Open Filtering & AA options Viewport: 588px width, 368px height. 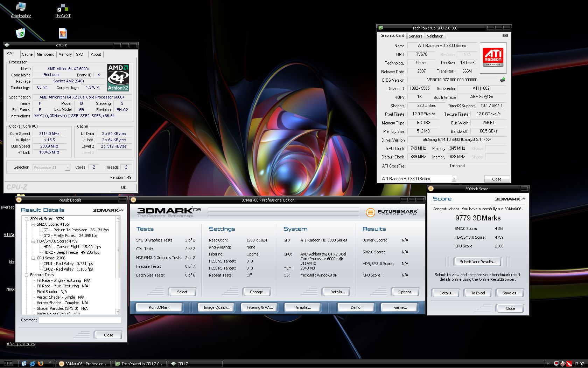pos(259,307)
